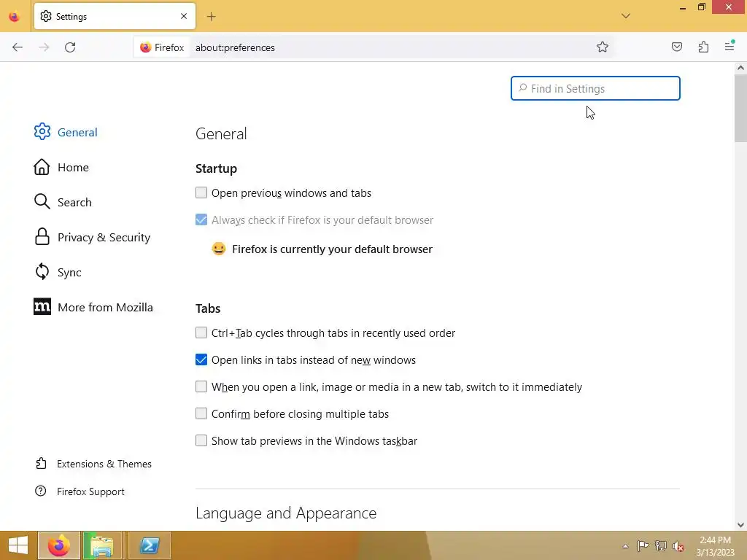Click the scrollbar down arrow
747x560 pixels.
(740, 525)
